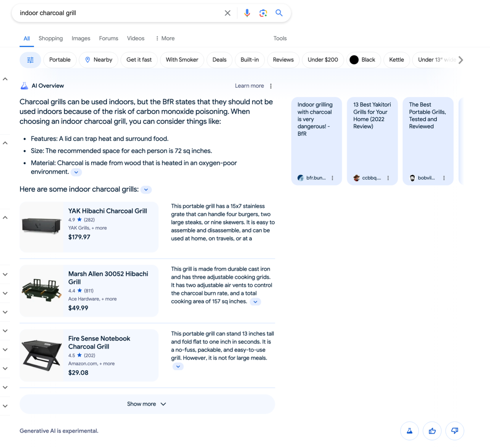Give thumbs down to AI Overview
Image resolution: width=490 pixels, height=448 pixels.
[x=454, y=431]
